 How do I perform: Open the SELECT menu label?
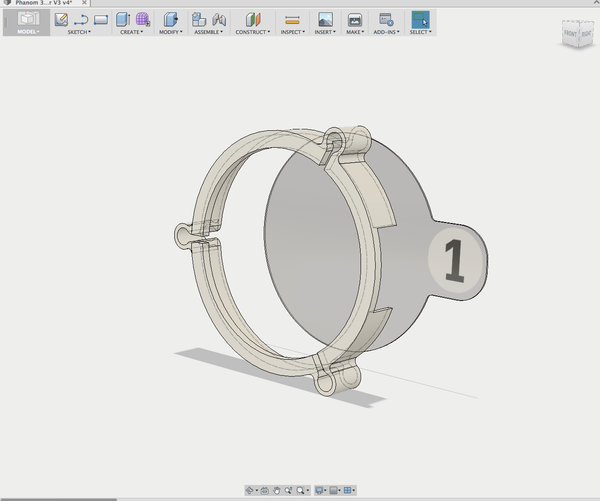pos(419,32)
